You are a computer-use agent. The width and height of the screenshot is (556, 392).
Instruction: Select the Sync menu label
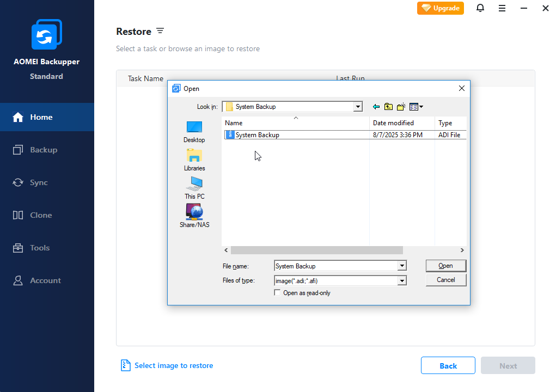coord(39,182)
